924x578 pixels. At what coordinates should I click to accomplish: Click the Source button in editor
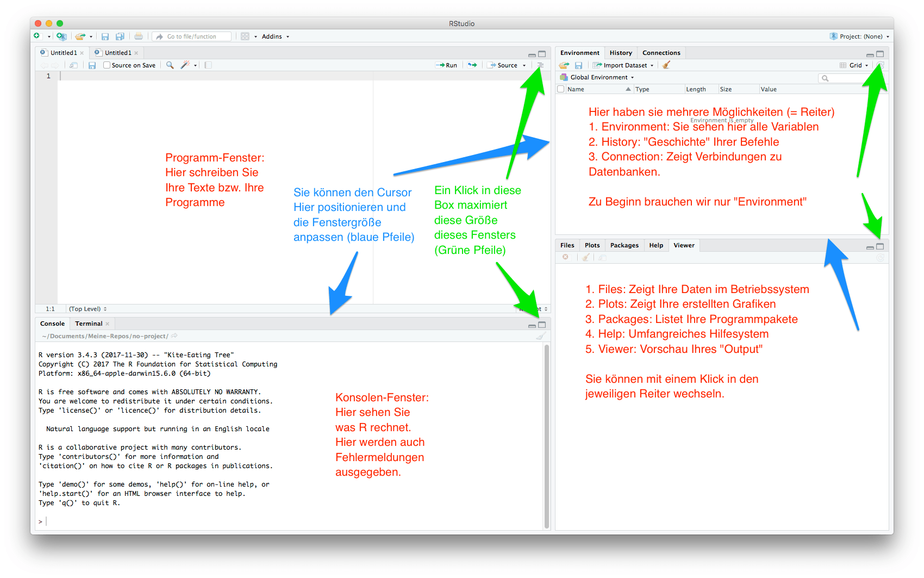pyautogui.click(x=504, y=65)
